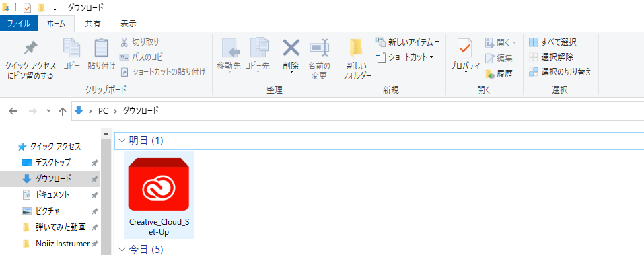Open the 削除 dropdown arrow

pos(291,72)
